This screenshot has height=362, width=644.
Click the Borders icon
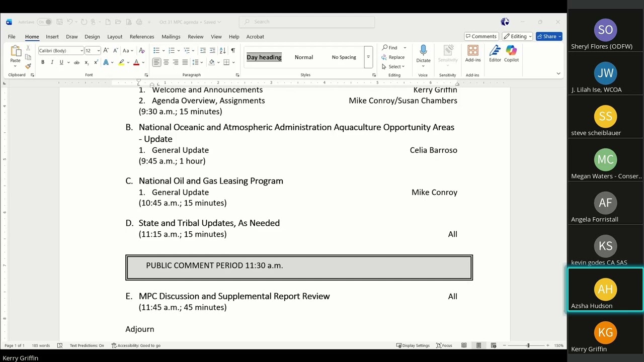226,62
